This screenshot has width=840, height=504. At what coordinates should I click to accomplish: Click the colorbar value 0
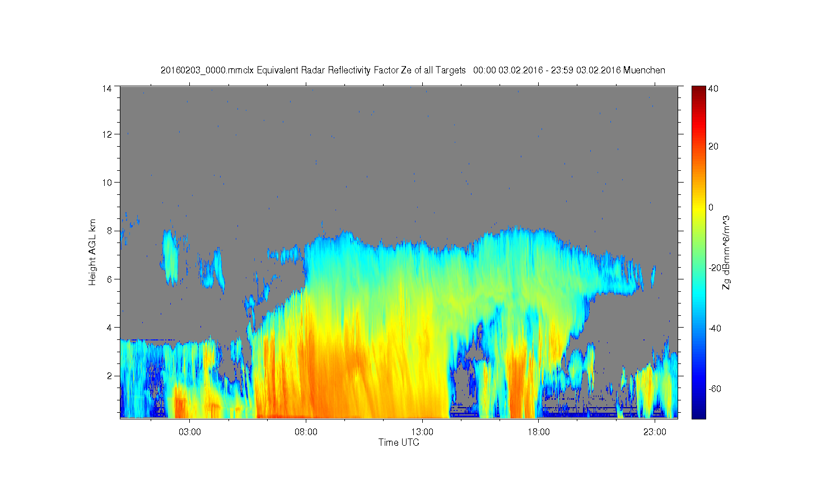(711, 207)
